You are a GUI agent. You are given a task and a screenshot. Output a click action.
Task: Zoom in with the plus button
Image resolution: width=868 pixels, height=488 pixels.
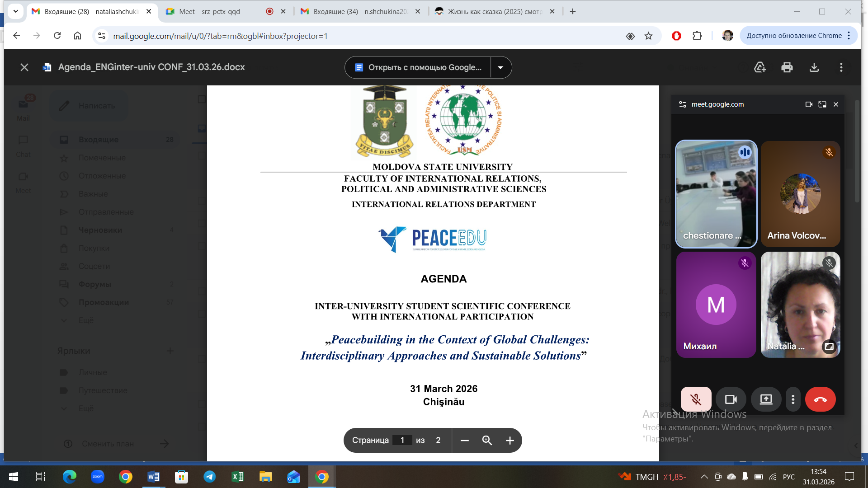509,440
